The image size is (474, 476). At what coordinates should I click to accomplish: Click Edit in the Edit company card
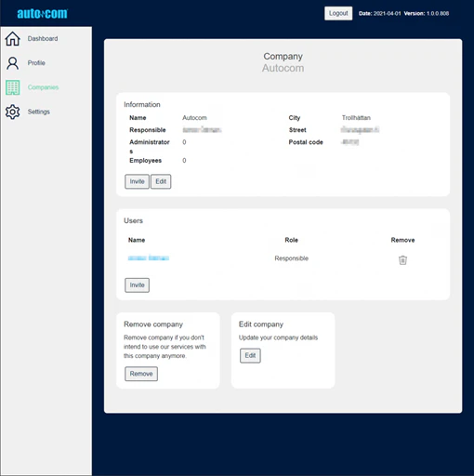[x=250, y=355]
